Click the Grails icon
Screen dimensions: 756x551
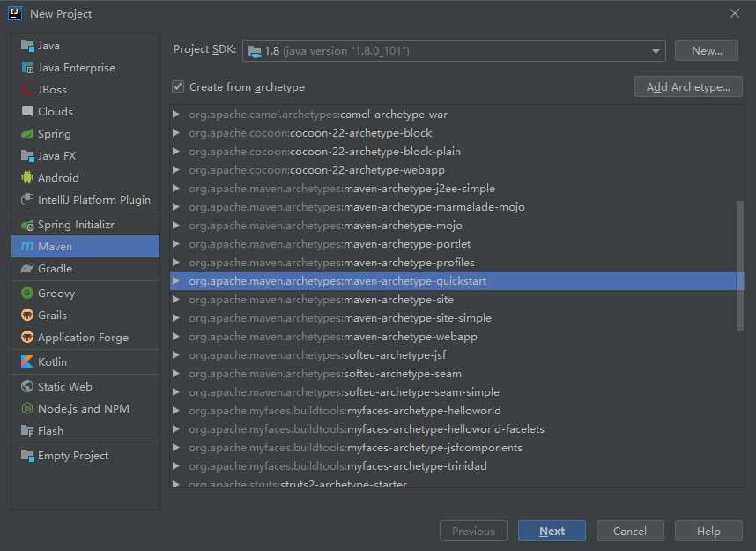pyautogui.click(x=27, y=315)
